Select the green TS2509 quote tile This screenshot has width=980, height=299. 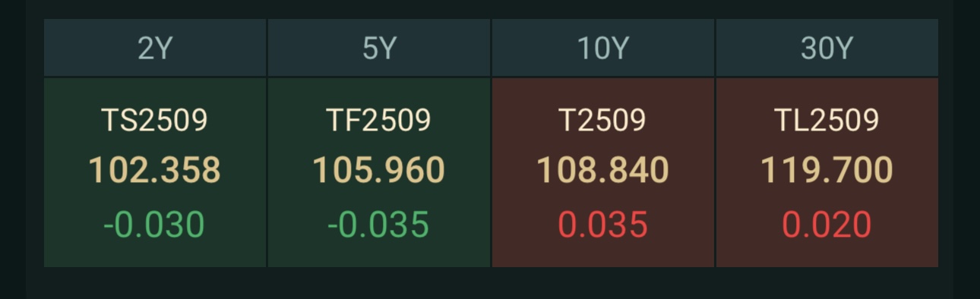pos(155,172)
